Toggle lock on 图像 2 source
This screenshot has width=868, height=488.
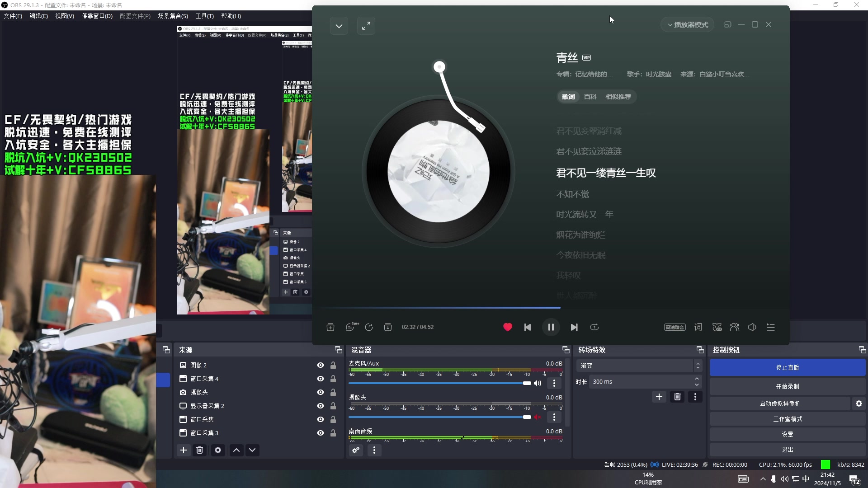(333, 365)
